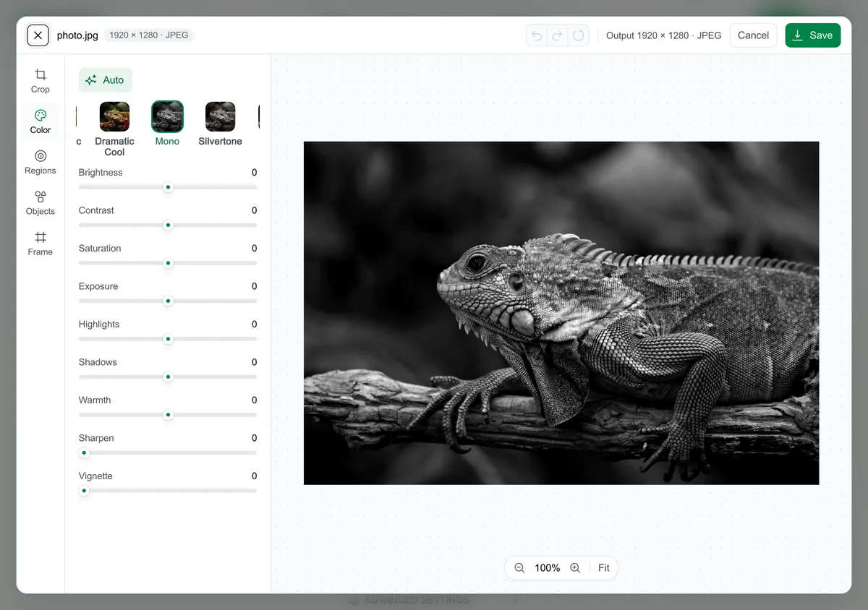This screenshot has height=610, width=868.
Task: Cancel the editing session
Action: (x=753, y=35)
